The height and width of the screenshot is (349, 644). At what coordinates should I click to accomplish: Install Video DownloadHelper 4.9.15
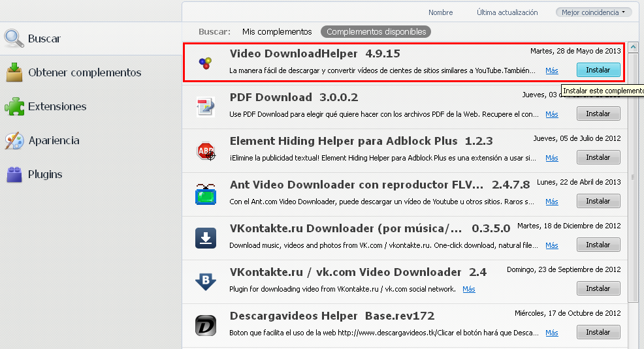point(598,70)
